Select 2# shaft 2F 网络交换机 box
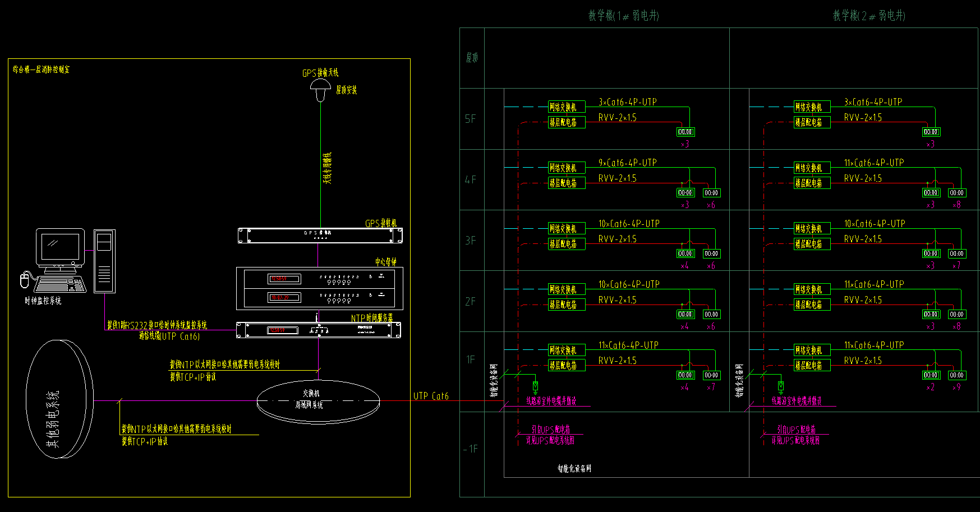The image size is (980, 512). point(812,289)
